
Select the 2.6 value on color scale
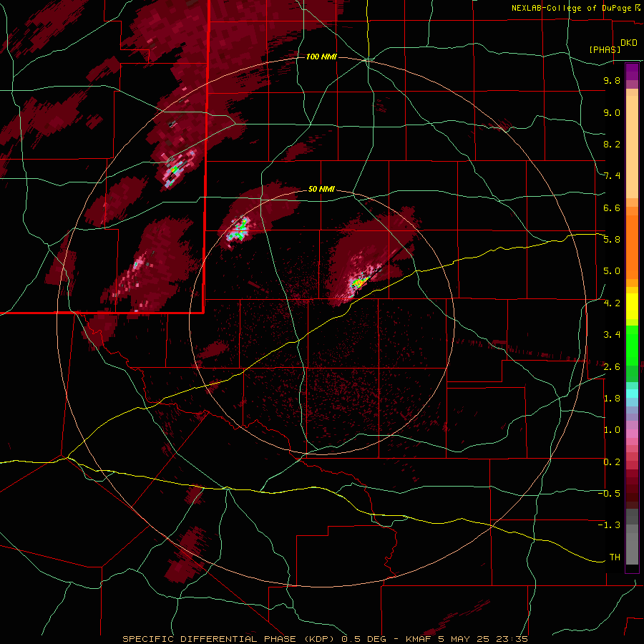tap(612, 366)
